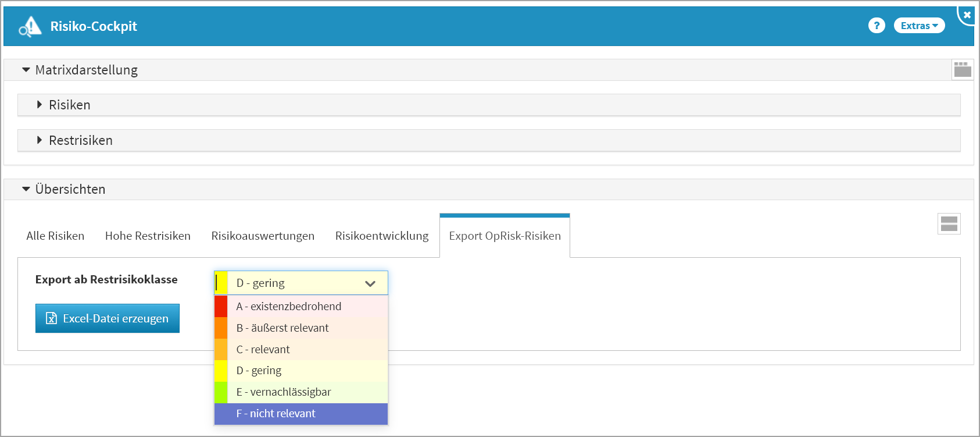Click the Risiko-Cockpit warning logo icon
The width and height of the screenshot is (980, 437).
(x=30, y=26)
